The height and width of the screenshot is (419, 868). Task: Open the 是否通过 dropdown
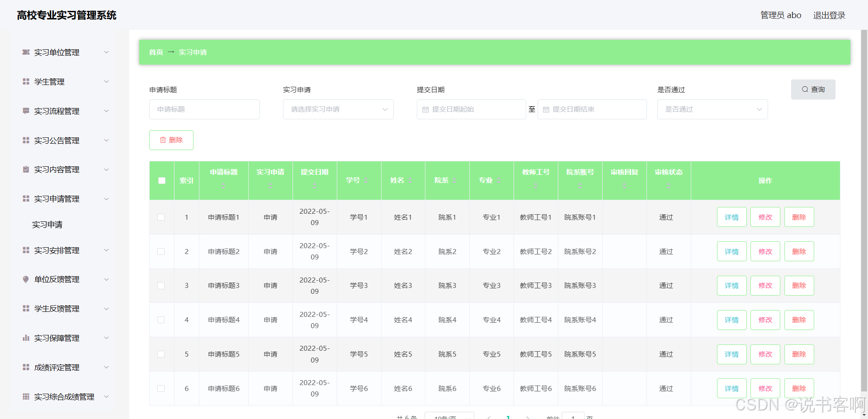point(712,109)
